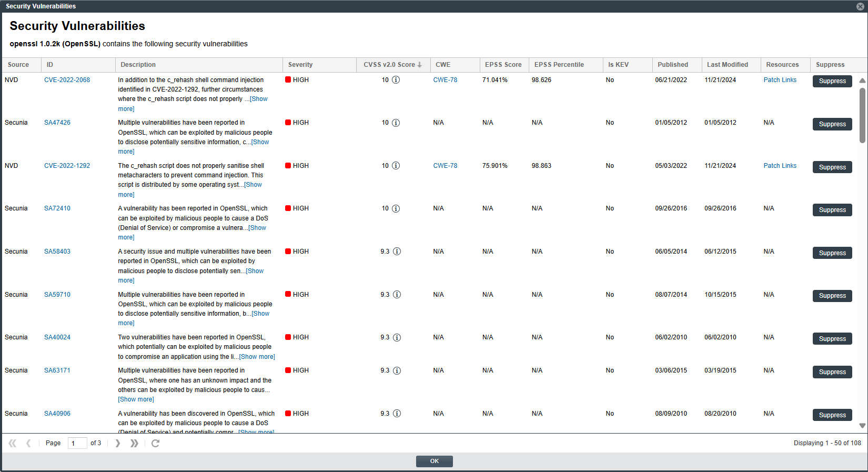
Task: Expand SA40024 description via Show more
Action: click(257, 357)
